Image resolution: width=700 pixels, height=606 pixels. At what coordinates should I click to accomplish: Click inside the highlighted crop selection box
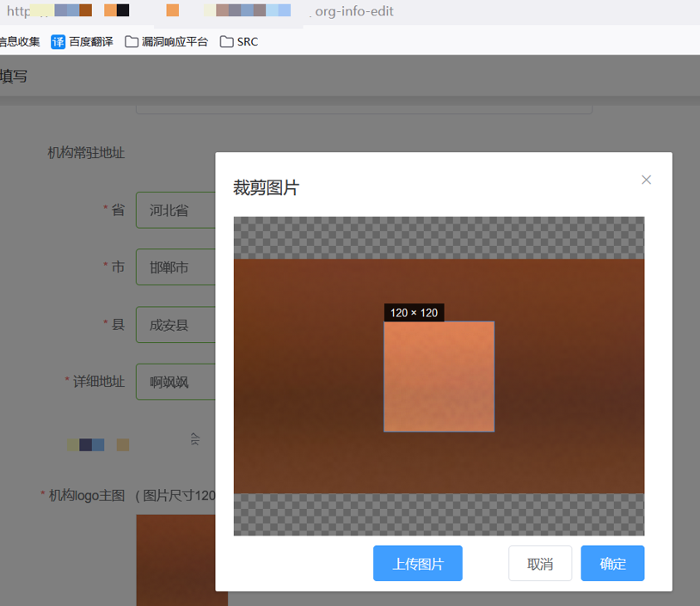pyautogui.click(x=439, y=376)
